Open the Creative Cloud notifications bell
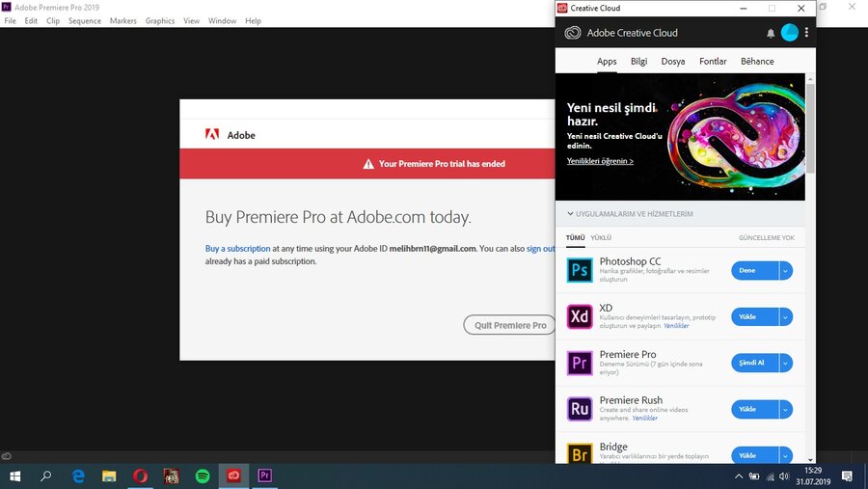The image size is (868, 489). [x=770, y=33]
